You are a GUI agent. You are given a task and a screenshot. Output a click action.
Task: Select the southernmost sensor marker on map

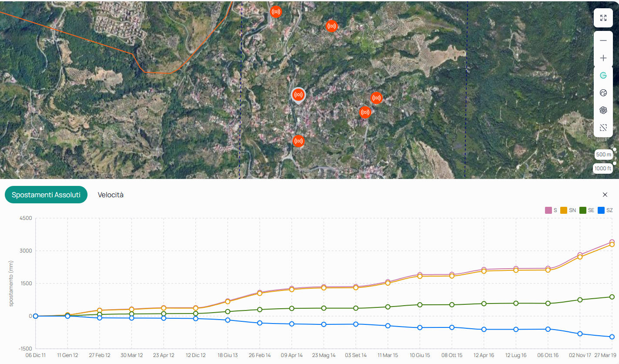[x=298, y=141]
